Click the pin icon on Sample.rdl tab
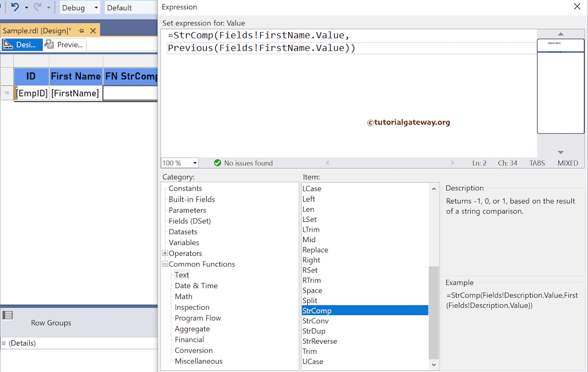This screenshot has height=372, width=588. pyautogui.click(x=82, y=29)
